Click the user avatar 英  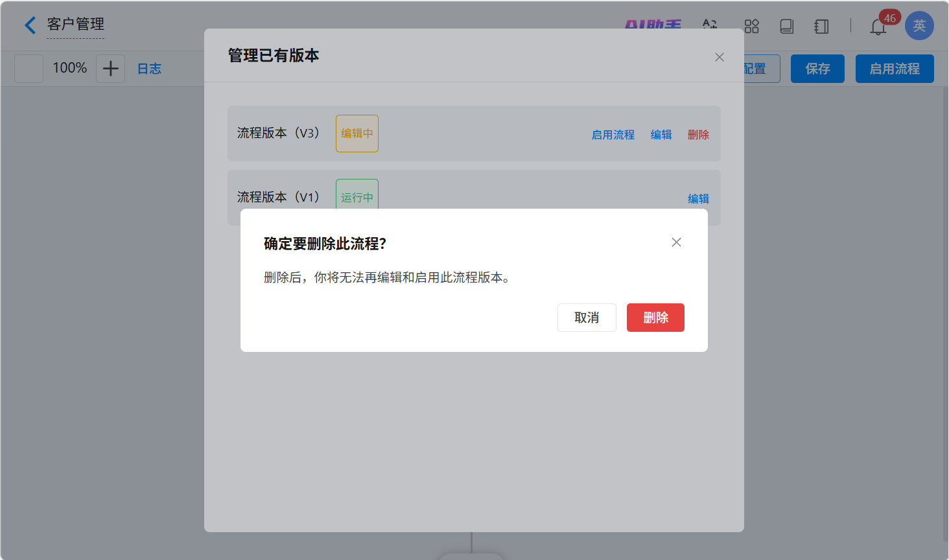click(x=919, y=26)
